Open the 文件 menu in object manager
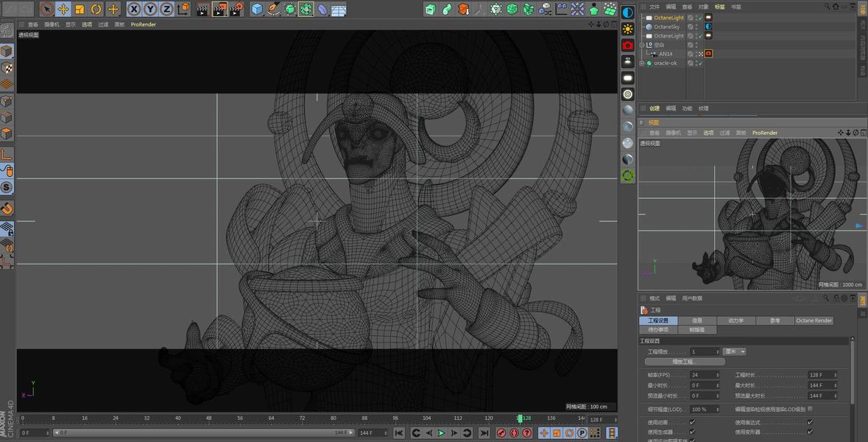The height and width of the screenshot is (442, 868). click(654, 7)
